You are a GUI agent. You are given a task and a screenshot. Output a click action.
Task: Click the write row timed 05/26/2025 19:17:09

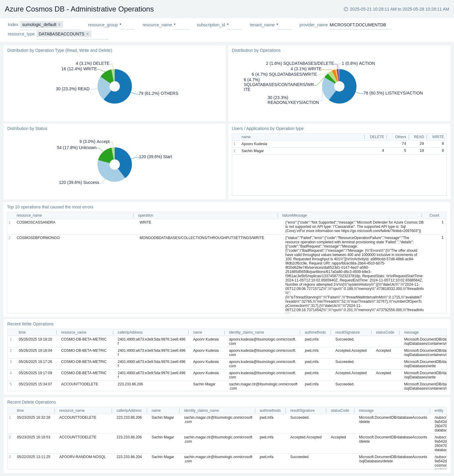click(x=227, y=375)
